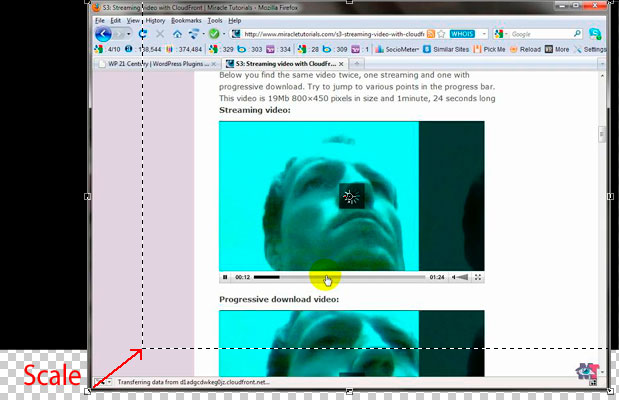Image resolution: width=619 pixels, height=400 pixels.
Task: Open the Edit menu
Action: coord(116,21)
